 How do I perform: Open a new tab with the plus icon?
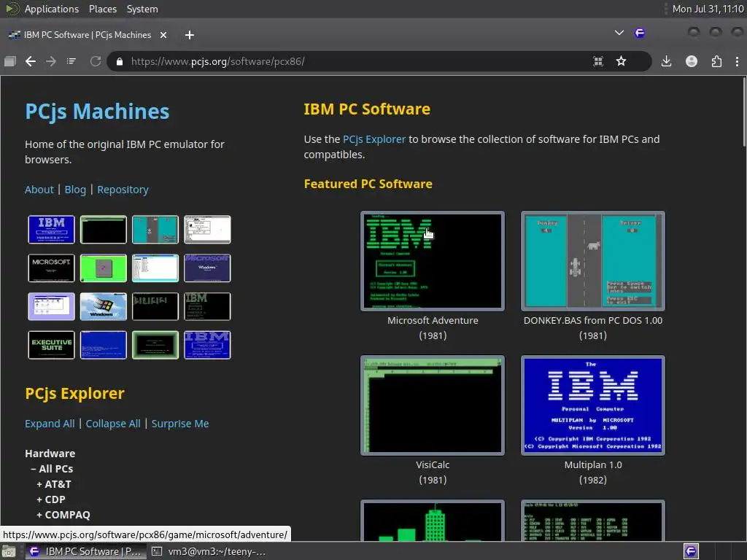pos(190,35)
